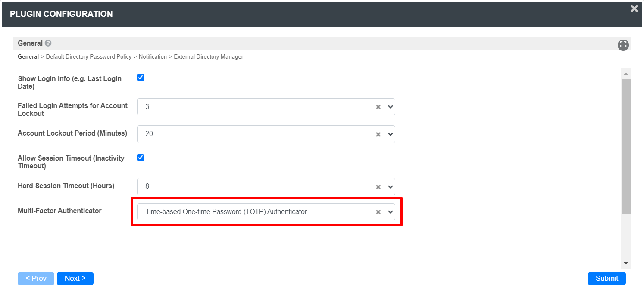Open External Directory Manager section

tap(209, 57)
